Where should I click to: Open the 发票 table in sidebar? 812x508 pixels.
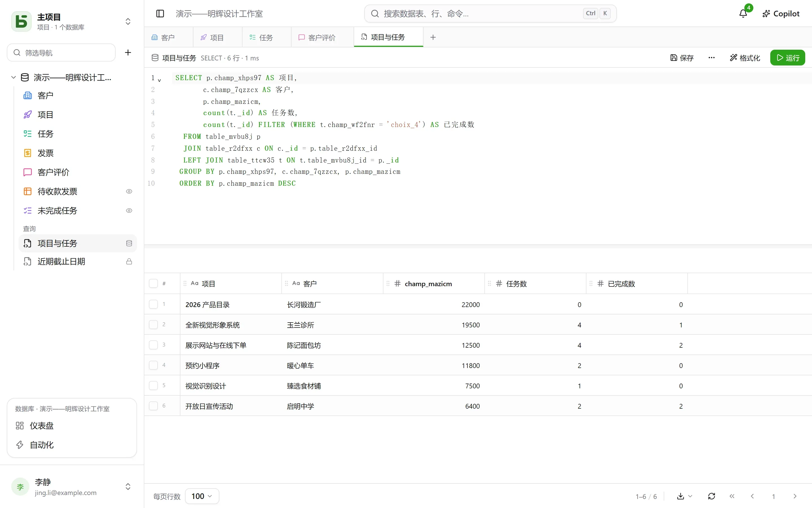[78, 153]
